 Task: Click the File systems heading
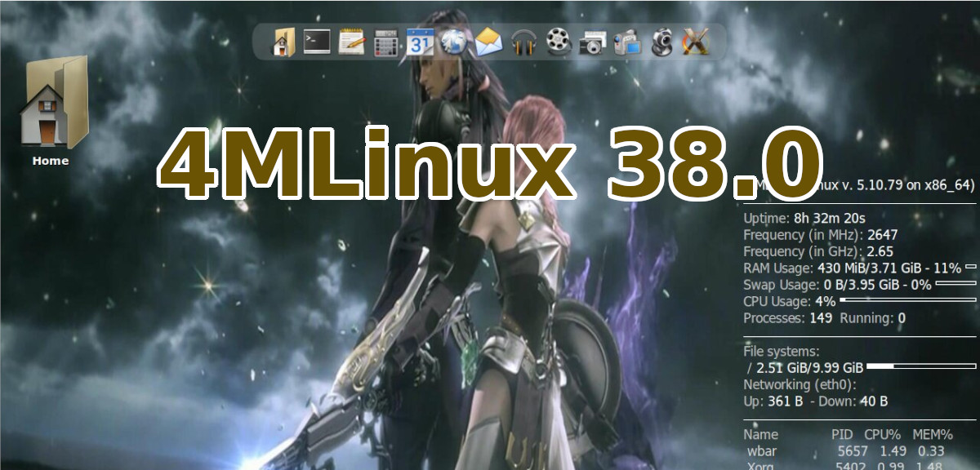click(781, 351)
